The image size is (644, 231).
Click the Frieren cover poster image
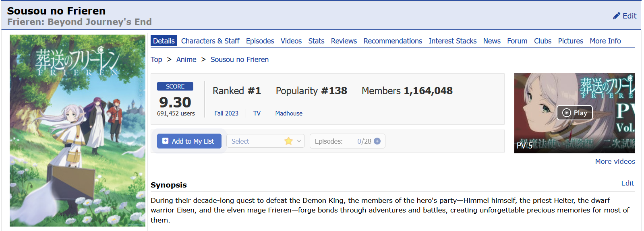coord(77,130)
